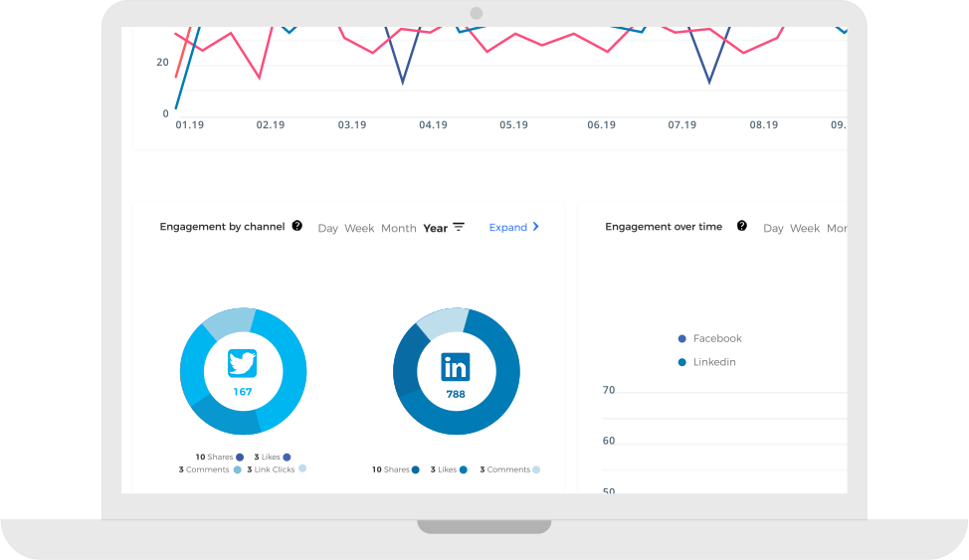Select Day in Engagement over time
Viewport: 969px width, 560px height.
click(x=773, y=228)
